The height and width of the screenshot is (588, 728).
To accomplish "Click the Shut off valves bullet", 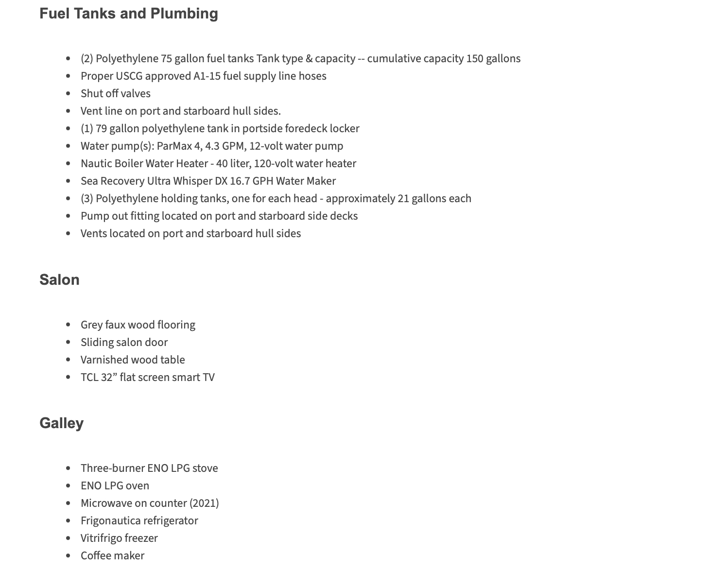I will point(115,94).
